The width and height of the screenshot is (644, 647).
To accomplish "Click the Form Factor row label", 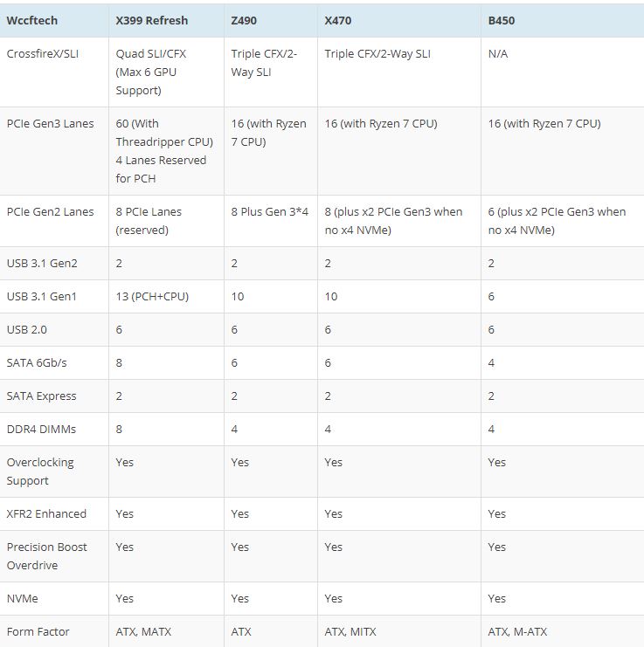I will [x=38, y=631].
